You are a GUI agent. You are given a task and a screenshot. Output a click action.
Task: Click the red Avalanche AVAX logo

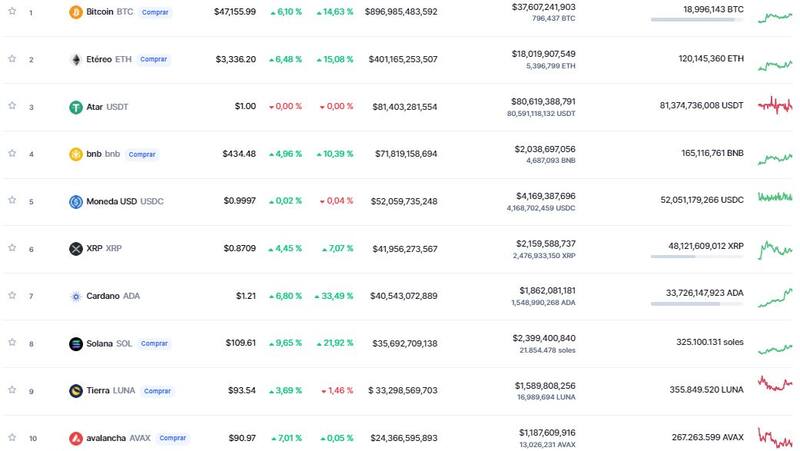[75, 438]
